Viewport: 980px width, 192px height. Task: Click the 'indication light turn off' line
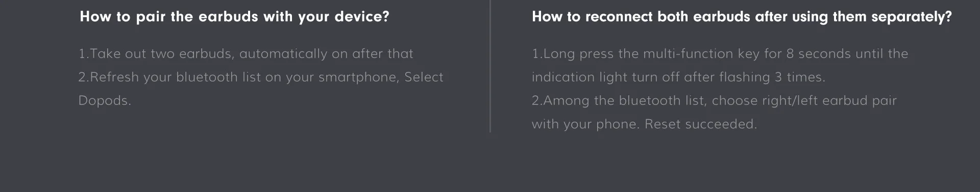(x=678, y=77)
